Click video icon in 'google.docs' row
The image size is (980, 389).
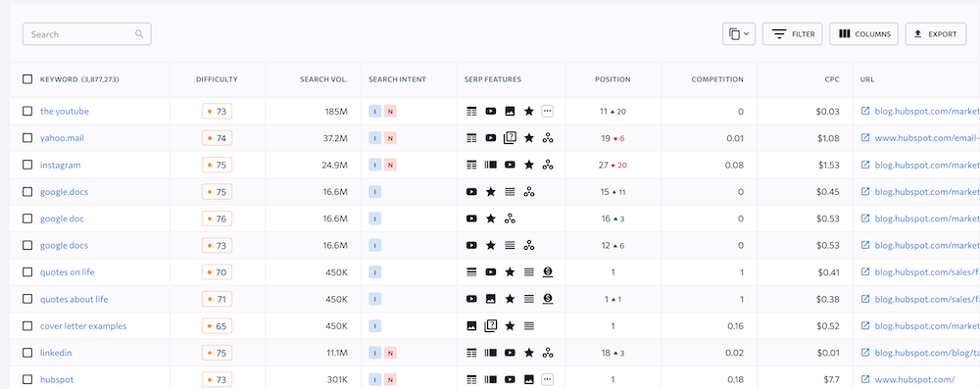tap(472, 192)
